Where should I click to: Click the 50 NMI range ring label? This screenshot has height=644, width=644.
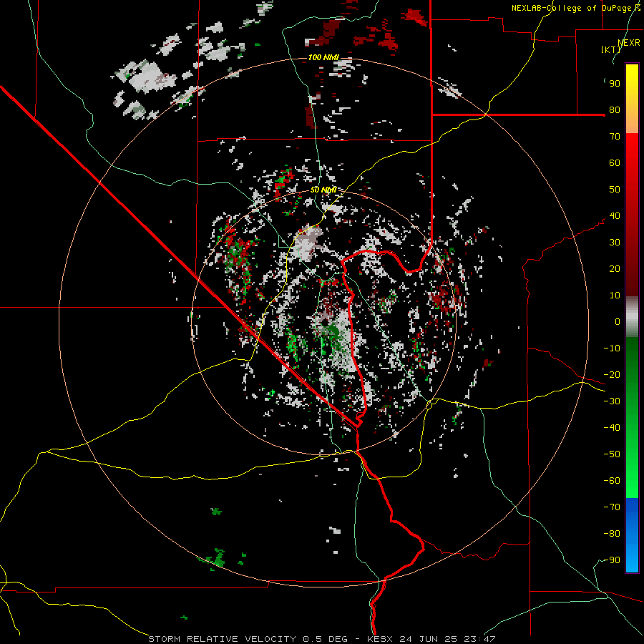(x=323, y=190)
